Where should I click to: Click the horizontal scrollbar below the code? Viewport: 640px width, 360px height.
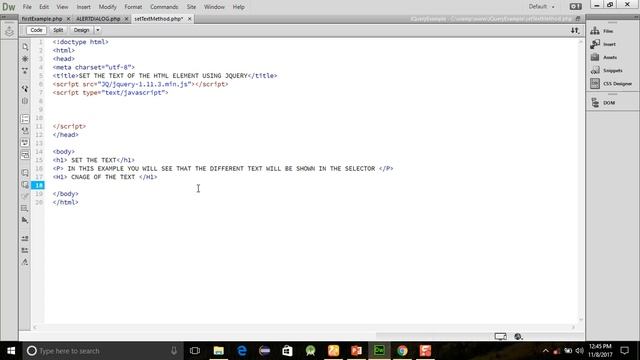tap(304, 327)
